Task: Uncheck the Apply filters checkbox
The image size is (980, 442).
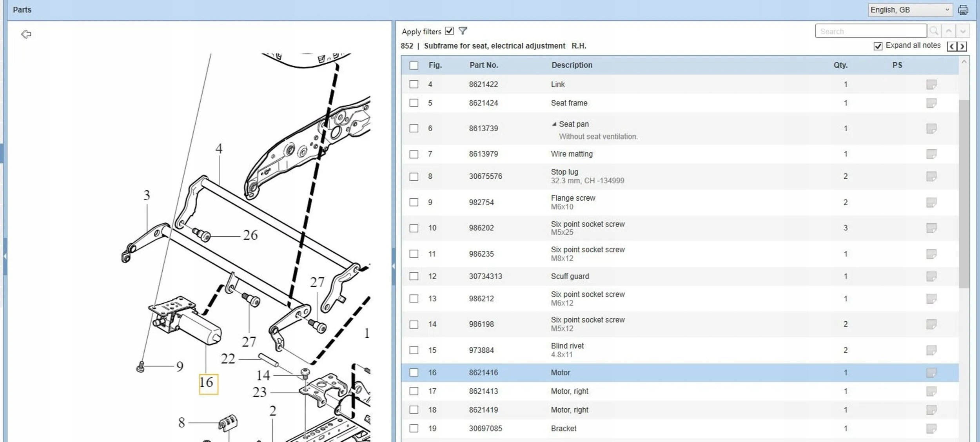Action: 449,31
